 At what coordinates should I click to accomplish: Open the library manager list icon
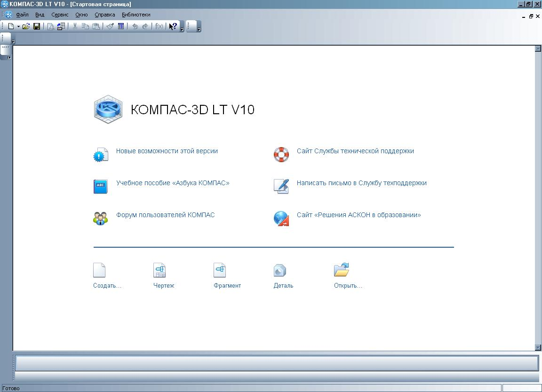(121, 26)
